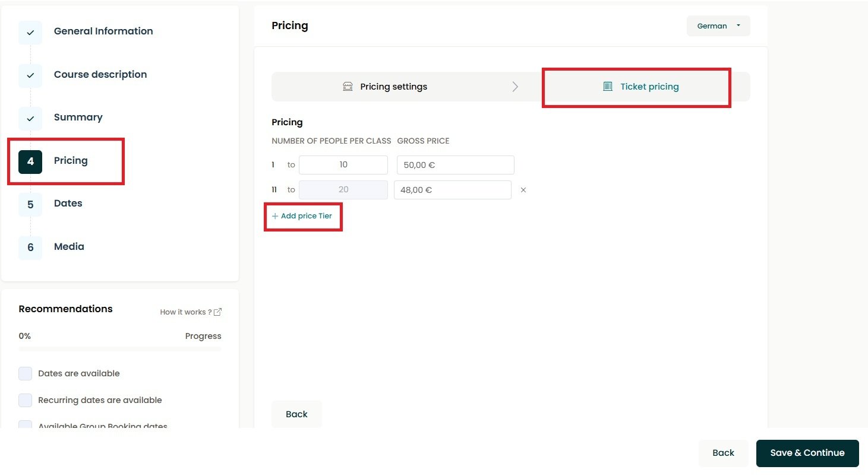Click the General Information checkmark step icon

click(30, 33)
